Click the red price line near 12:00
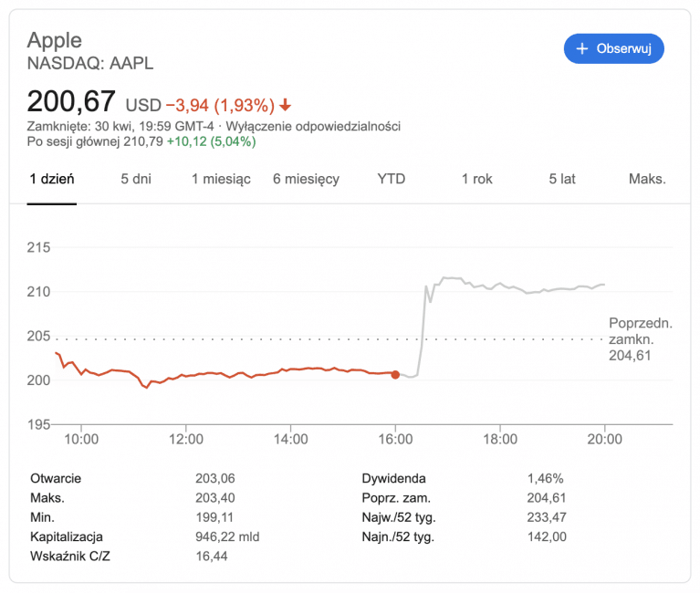700x593 pixels. [185, 376]
